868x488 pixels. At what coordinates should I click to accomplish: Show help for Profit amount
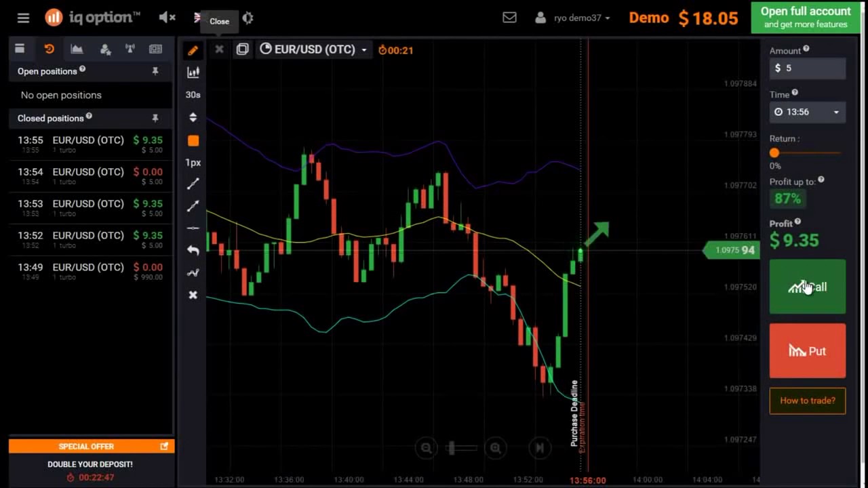pyautogui.click(x=797, y=222)
